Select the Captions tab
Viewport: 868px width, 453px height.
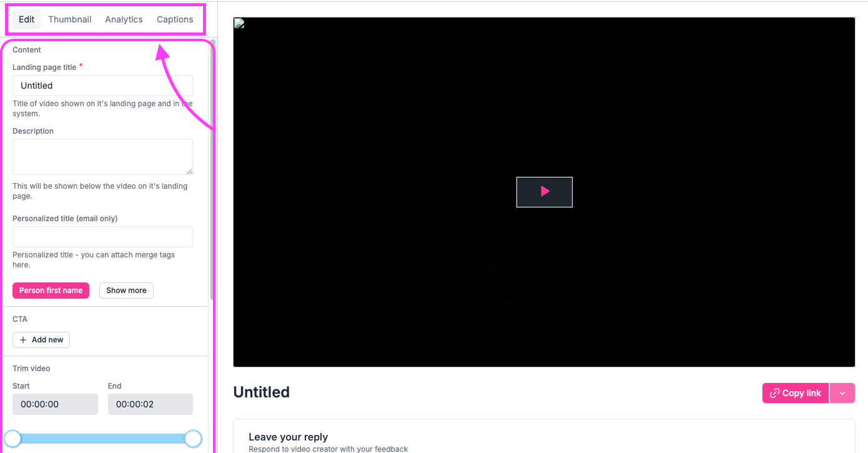pyautogui.click(x=175, y=19)
